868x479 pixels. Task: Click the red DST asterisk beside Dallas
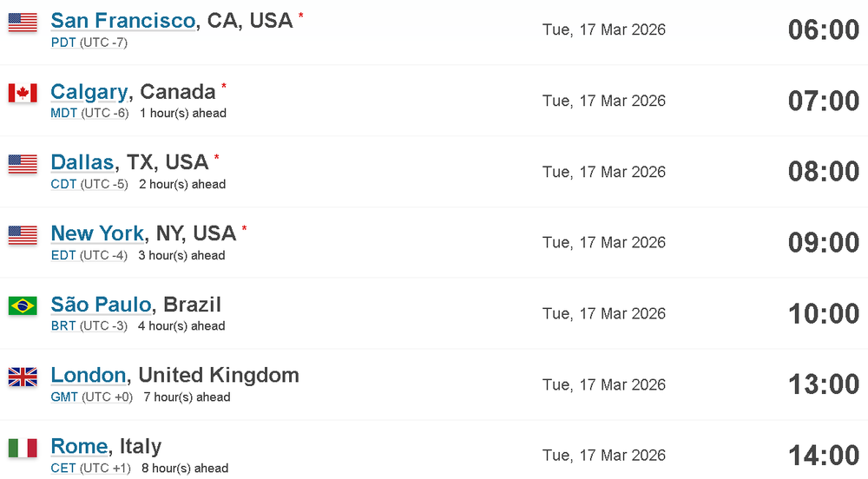coord(216,158)
